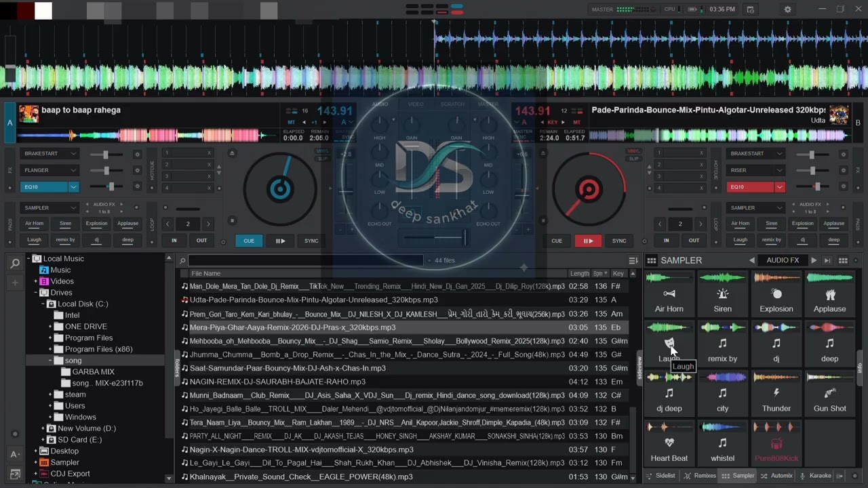Image resolution: width=868 pixels, height=488 pixels.
Task: Play the Applause sample in sampler grid
Action: [830, 294]
